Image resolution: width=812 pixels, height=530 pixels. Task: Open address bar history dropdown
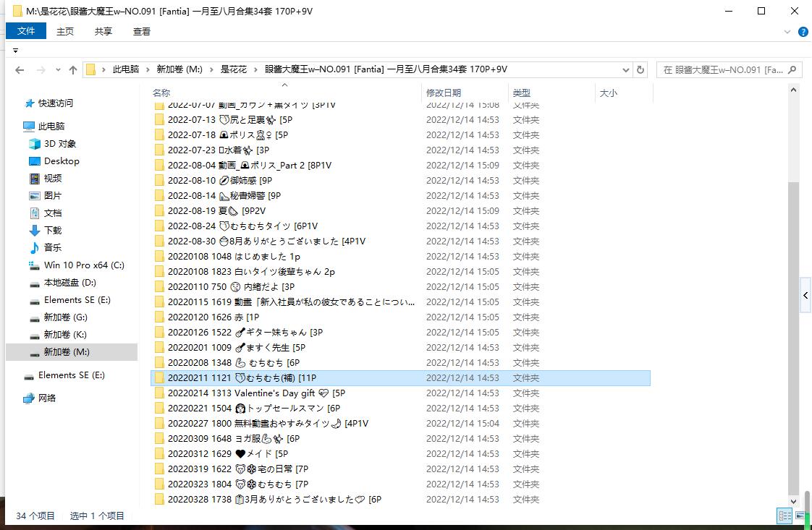(626, 70)
